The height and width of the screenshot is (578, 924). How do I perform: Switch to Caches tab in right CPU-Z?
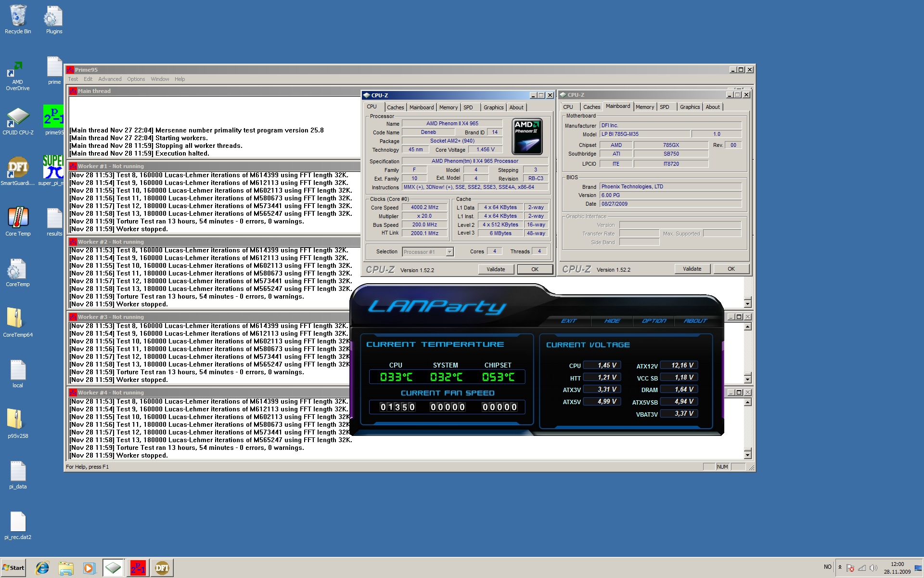point(591,107)
